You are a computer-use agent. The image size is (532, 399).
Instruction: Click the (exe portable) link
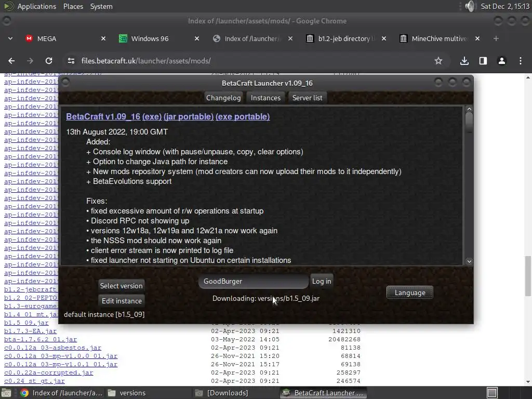tap(243, 116)
